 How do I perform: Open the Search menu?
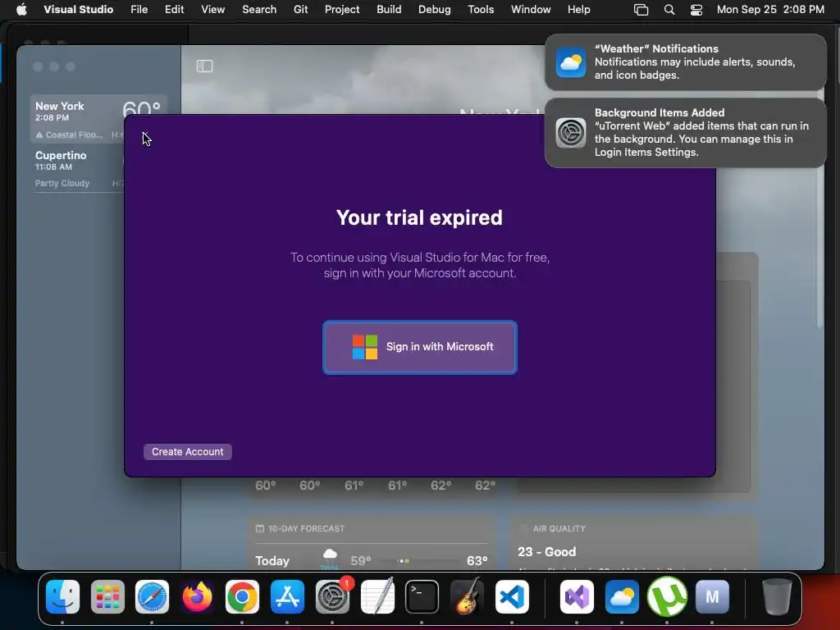[259, 9]
